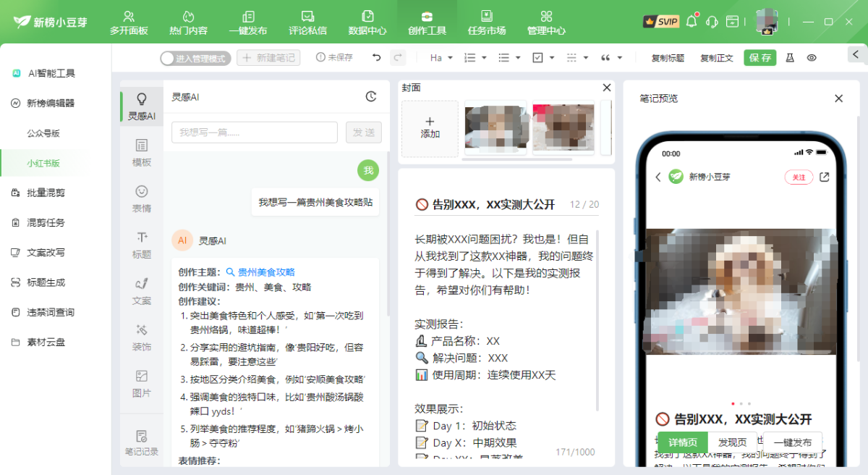This screenshot has height=475, width=868.
Task: Click the green 保存 button
Action: (x=759, y=58)
